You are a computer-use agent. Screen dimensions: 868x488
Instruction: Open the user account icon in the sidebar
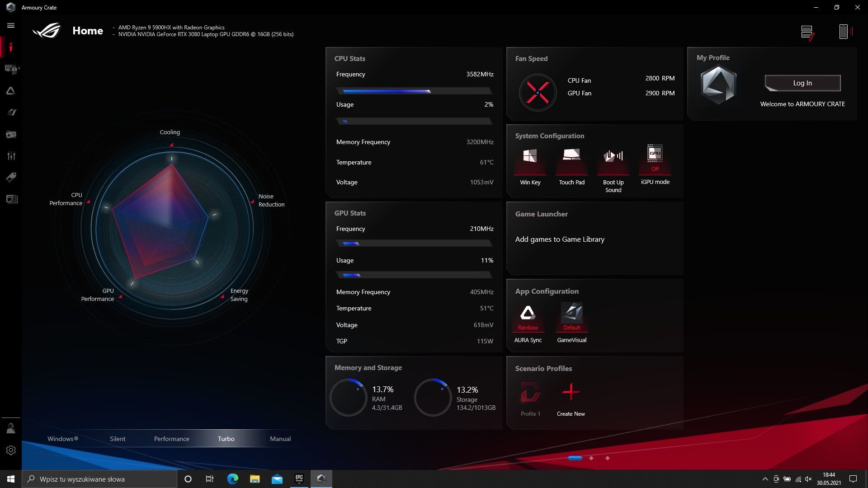coord(11,428)
